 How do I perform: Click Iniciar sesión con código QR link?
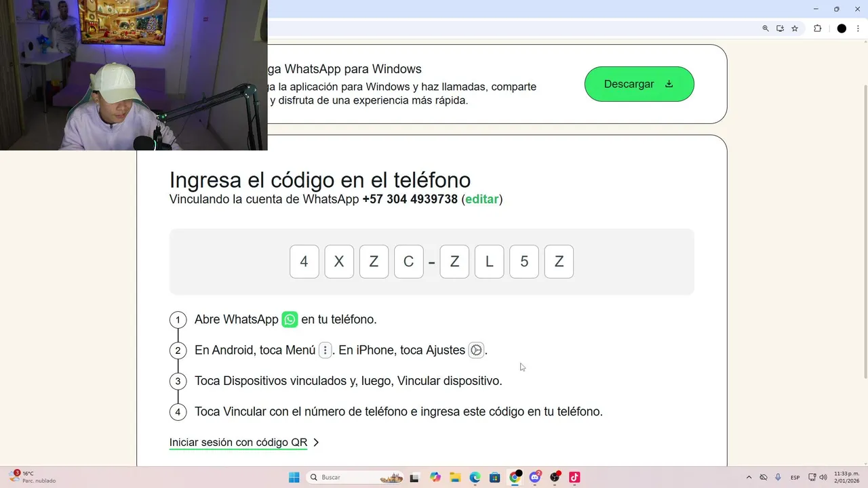pos(238,443)
